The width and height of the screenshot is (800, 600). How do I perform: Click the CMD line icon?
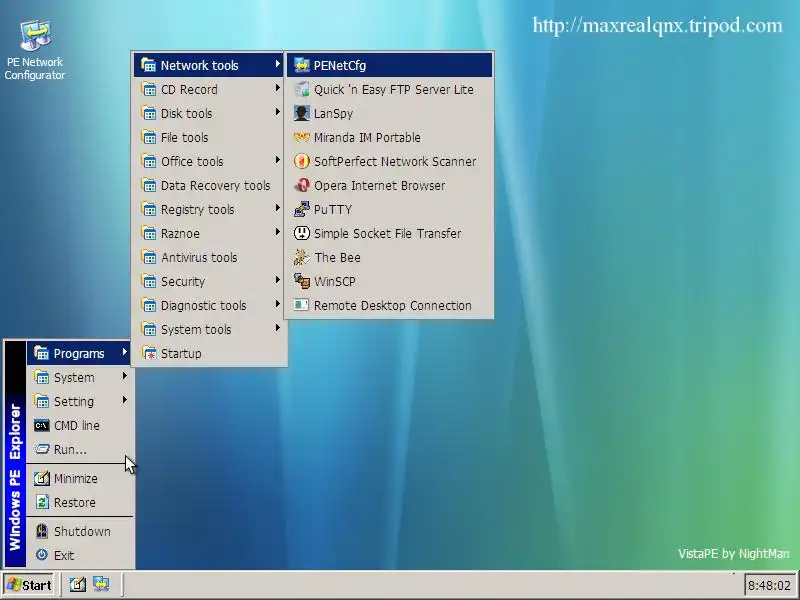pyautogui.click(x=41, y=426)
